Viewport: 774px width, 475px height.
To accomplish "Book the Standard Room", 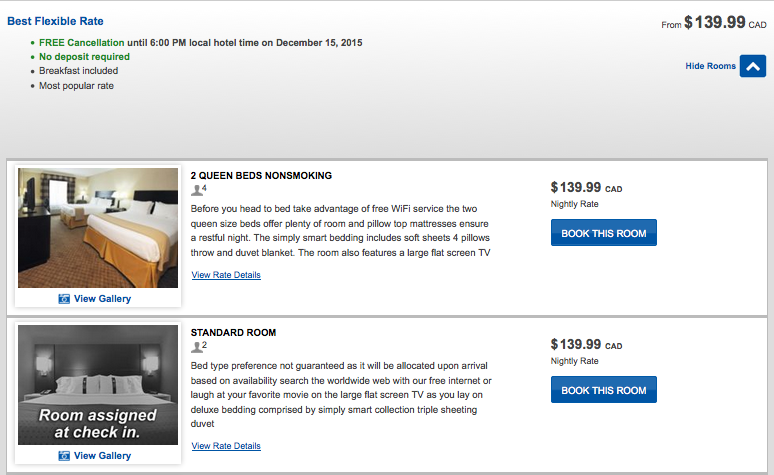I will pyautogui.click(x=603, y=390).
